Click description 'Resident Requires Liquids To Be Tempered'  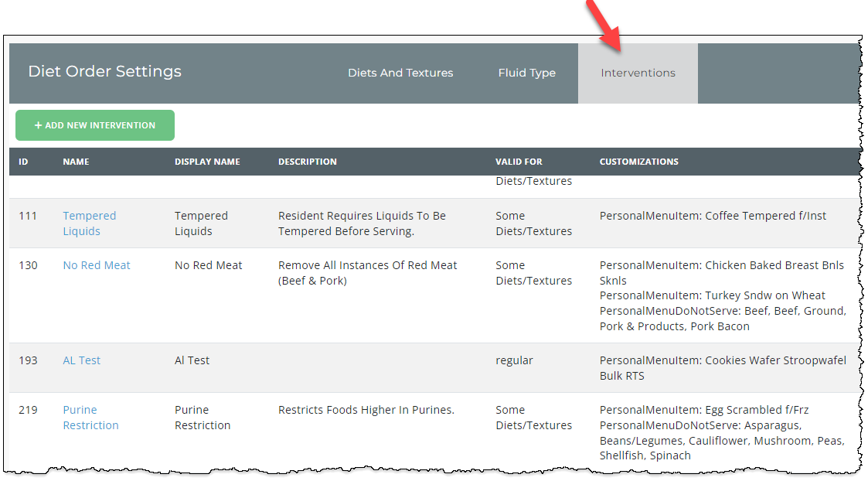coord(362,223)
